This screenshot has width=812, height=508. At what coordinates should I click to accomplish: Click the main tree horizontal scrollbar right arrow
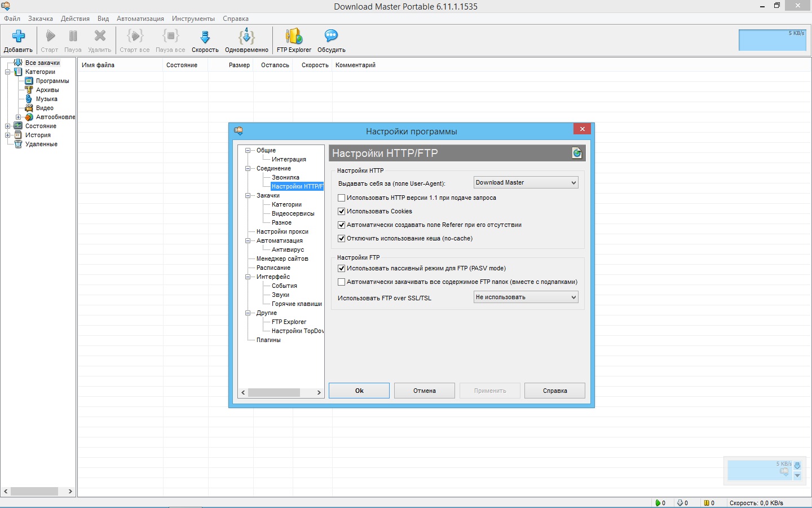(70, 491)
